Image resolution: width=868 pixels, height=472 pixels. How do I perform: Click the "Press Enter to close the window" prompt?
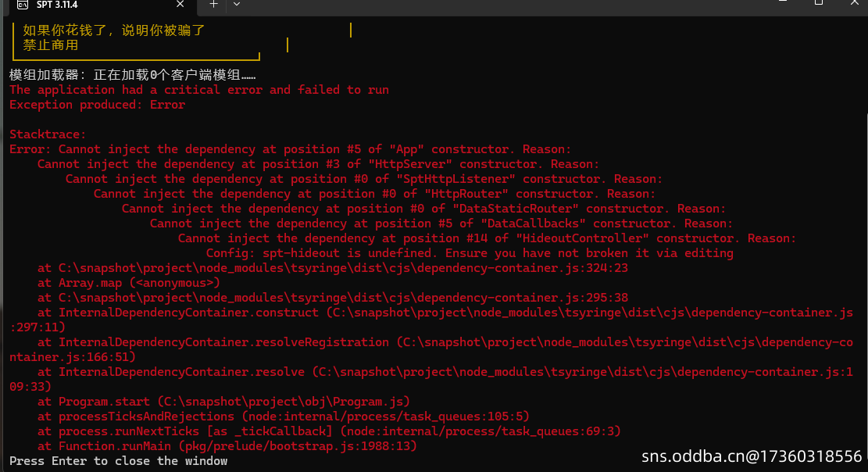[x=118, y=461]
